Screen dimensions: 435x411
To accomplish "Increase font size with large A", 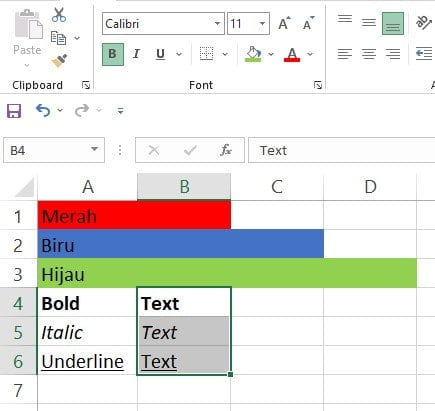I will point(284,23).
